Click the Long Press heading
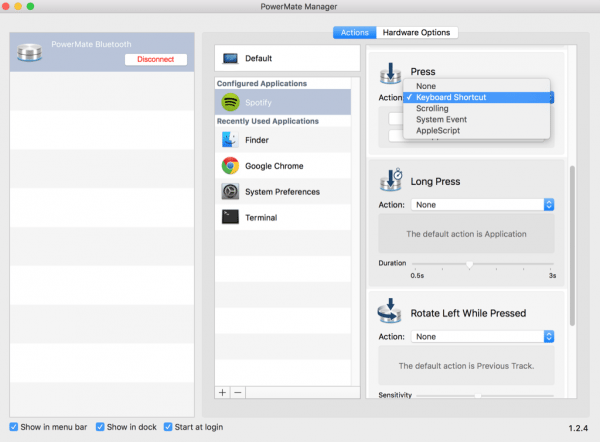The image size is (600, 442). click(435, 181)
